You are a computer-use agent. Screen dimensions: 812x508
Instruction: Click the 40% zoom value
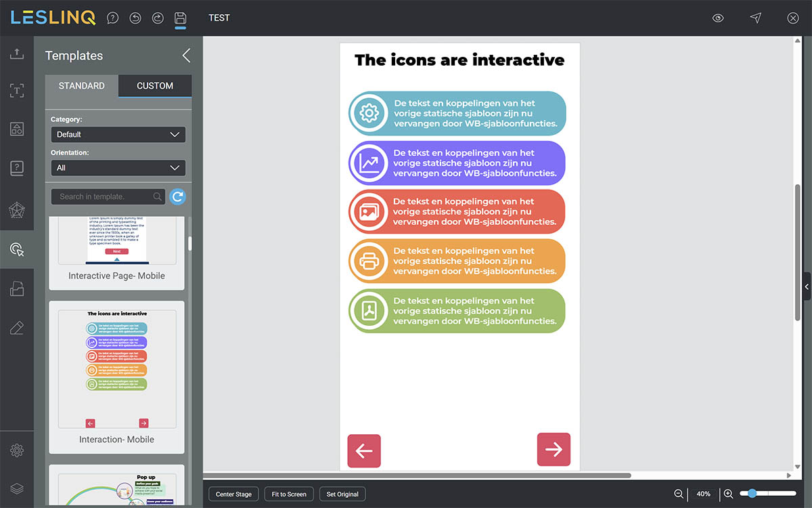[x=704, y=494]
